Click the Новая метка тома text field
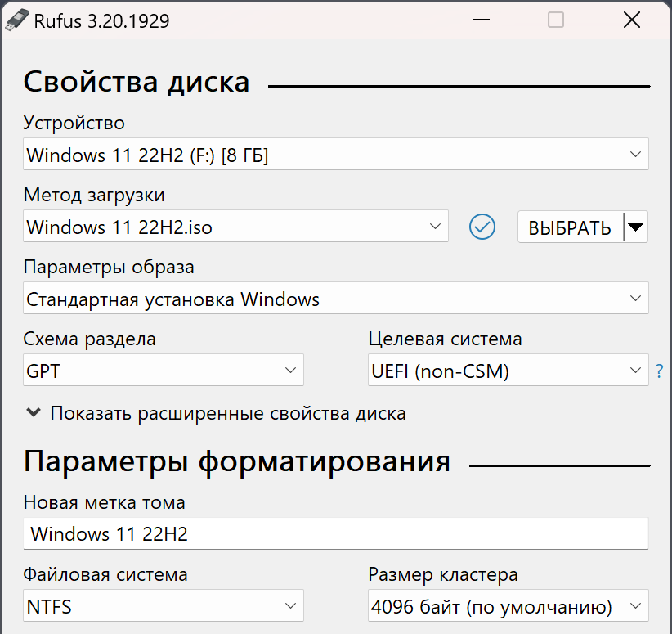 pos(335,533)
